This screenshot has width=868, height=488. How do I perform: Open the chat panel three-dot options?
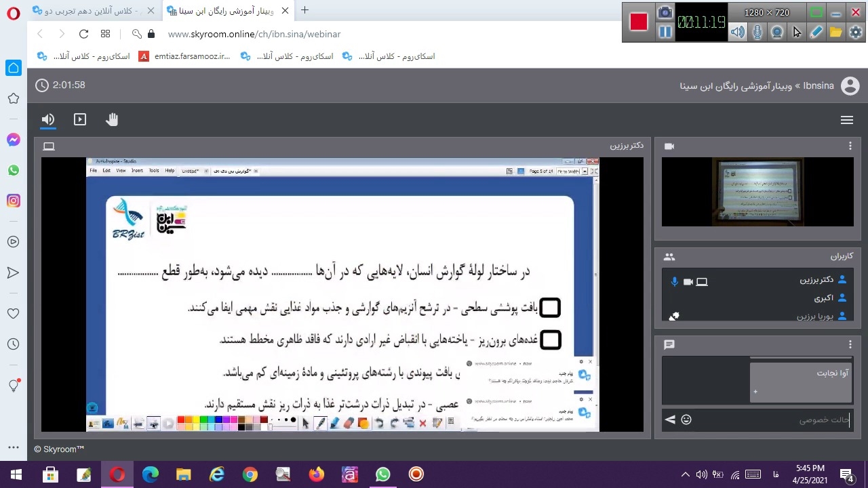tap(850, 345)
